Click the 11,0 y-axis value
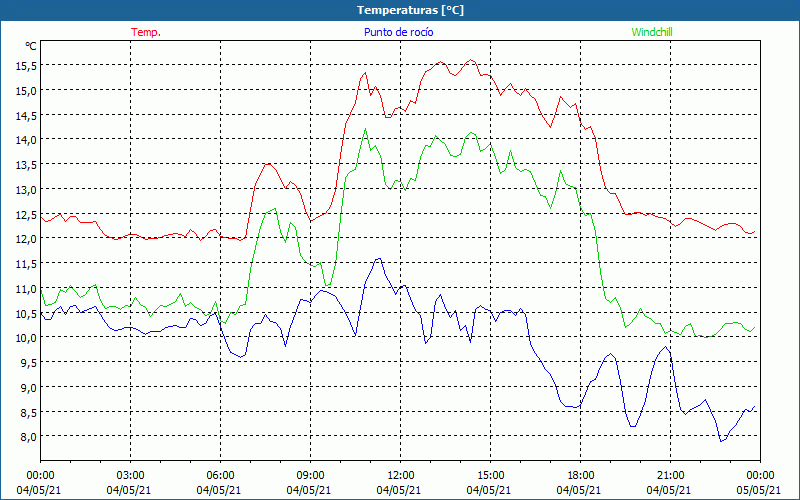The image size is (800, 500). coord(25,289)
